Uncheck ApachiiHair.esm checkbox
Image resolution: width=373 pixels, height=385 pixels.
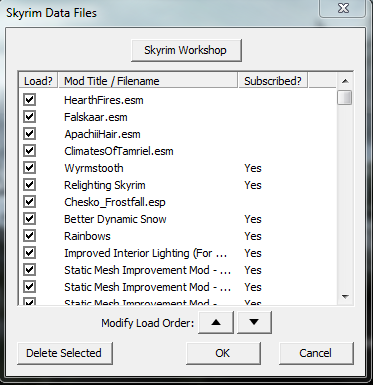[x=29, y=134]
